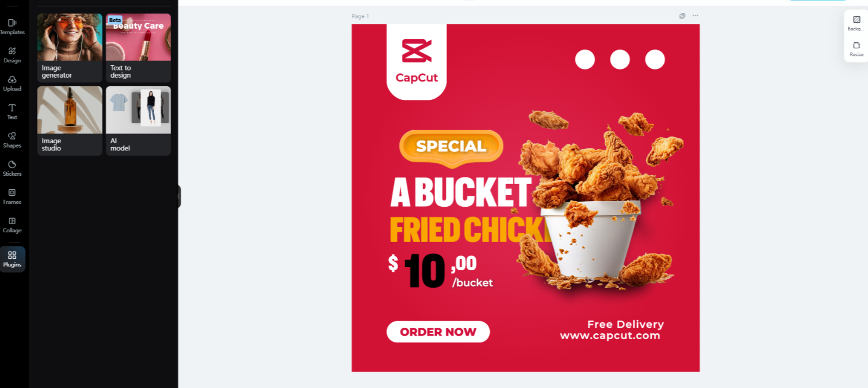Image resolution: width=868 pixels, height=388 pixels.
Task: Open the AI model plugin
Action: 138,121
